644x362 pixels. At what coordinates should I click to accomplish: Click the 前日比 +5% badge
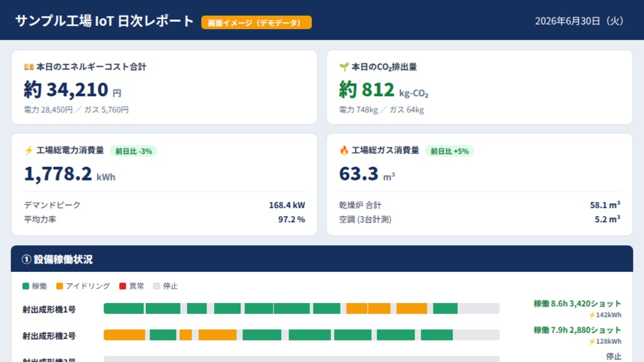tap(450, 151)
